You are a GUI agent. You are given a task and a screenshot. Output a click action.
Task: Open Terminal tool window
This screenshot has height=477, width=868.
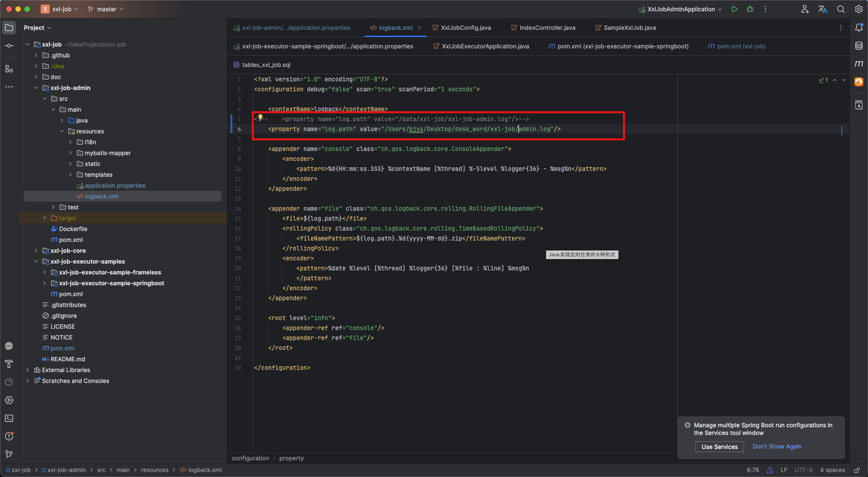(9, 418)
